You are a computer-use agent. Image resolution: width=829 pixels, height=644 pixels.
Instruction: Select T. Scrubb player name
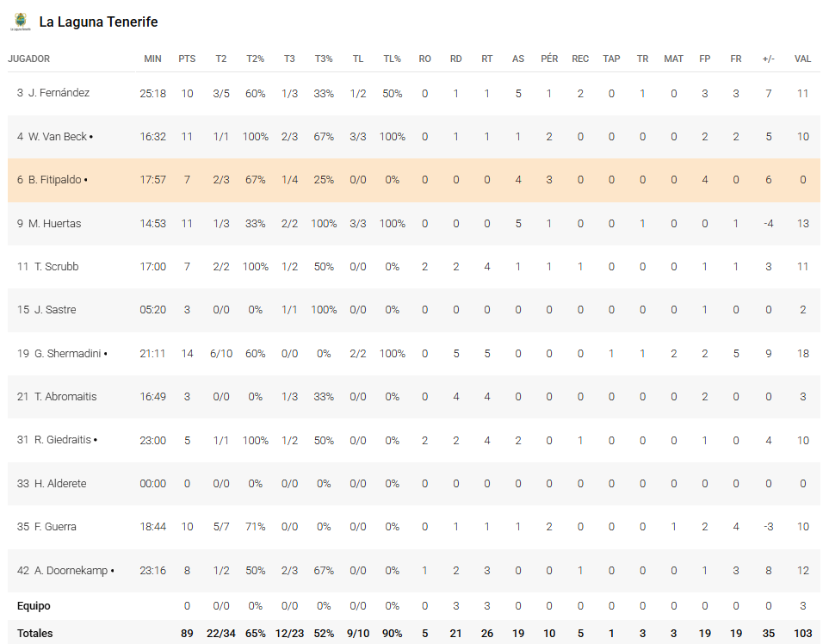56,267
